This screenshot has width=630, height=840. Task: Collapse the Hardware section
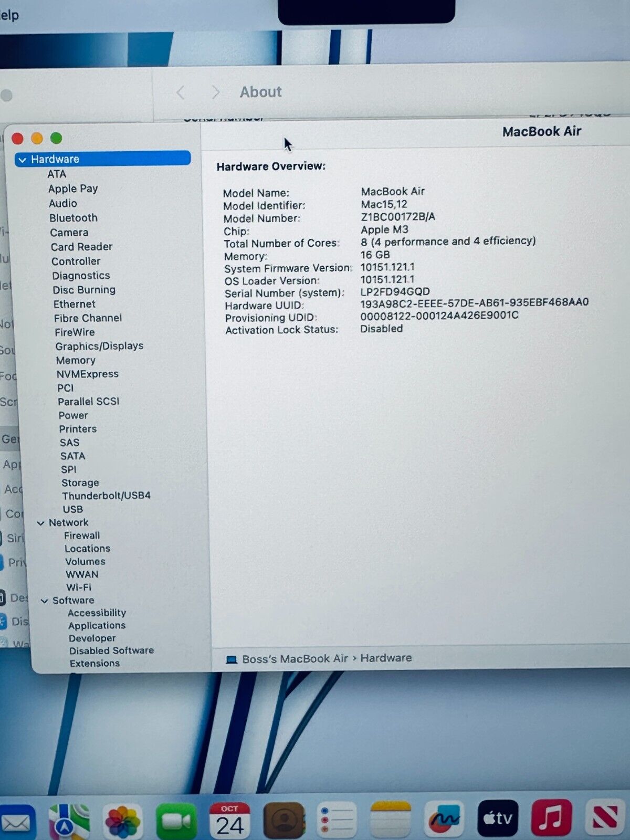click(22, 160)
